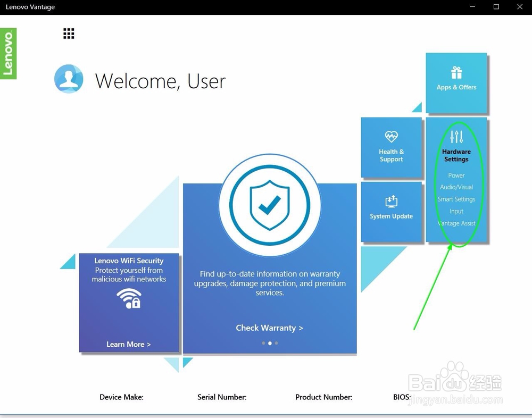Minimize the Lenovo Vantage window
The image size is (532, 418).
[x=472, y=7]
